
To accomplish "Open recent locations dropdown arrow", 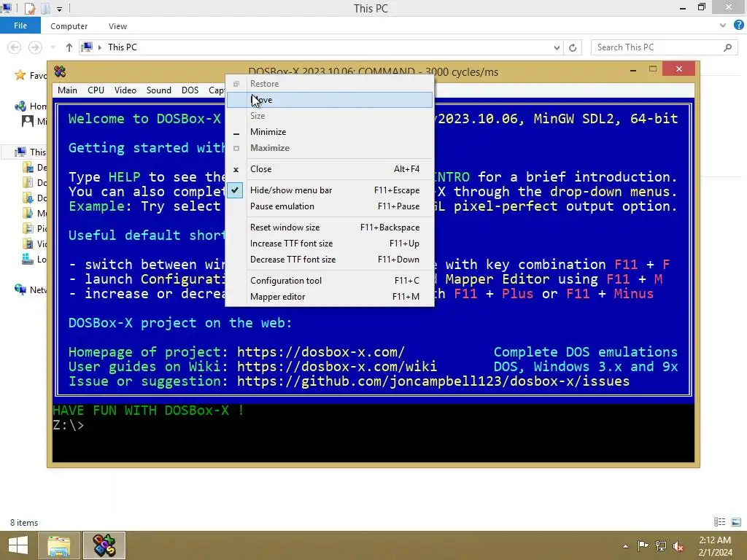I will coord(53,47).
